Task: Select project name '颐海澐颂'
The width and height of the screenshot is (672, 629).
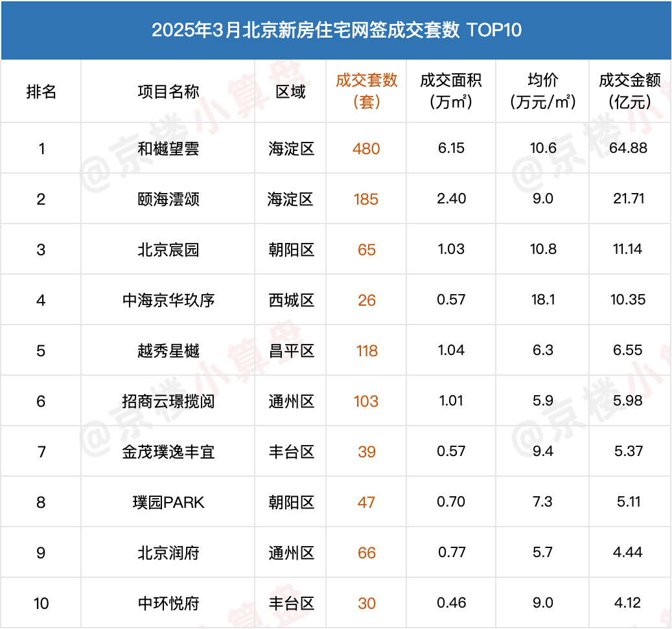Action: (x=168, y=200)
